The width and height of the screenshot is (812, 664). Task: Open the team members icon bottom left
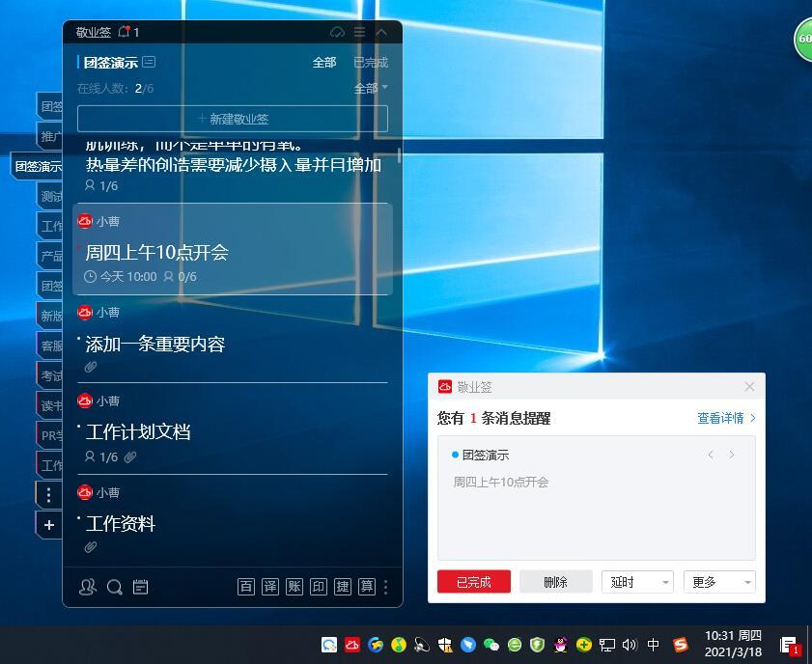pos(87,586)
